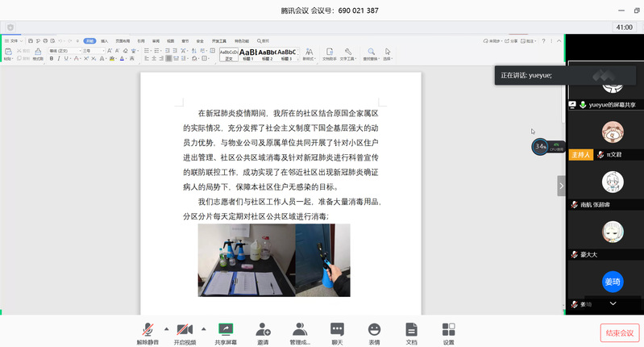Open the Docs (文档) panel
644x347 pixels.
click(x=411, y=332)
